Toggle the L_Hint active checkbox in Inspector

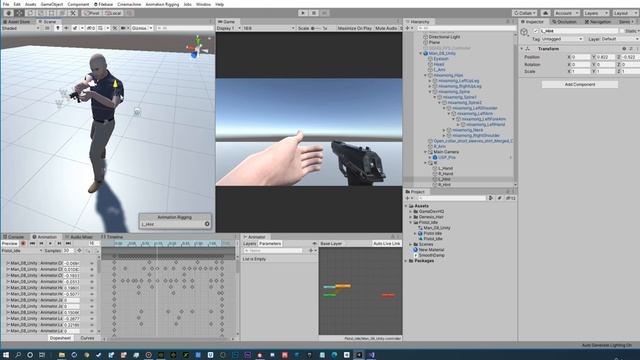click(536, 31)
